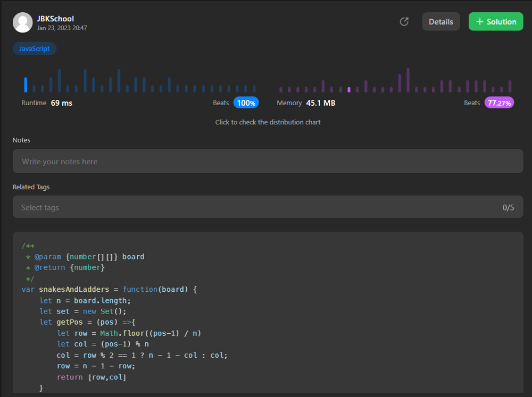
Task: Focus the 'Write your notes here' field
Action: tap(268, 162)
